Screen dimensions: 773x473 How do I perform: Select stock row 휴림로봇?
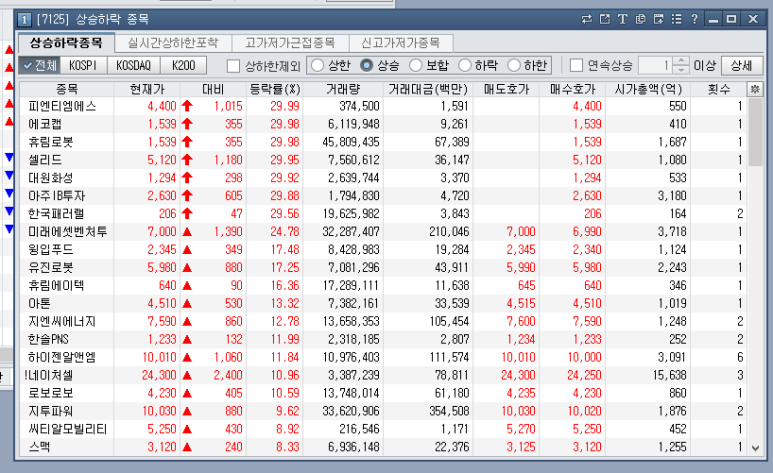(x=384, y=142)
